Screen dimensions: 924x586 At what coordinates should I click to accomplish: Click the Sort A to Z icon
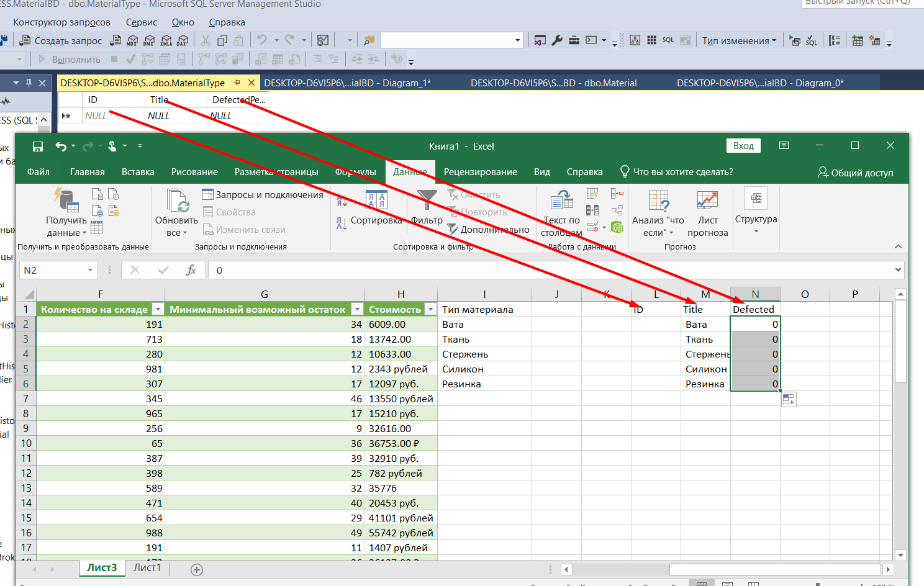[x=342, y=201]
